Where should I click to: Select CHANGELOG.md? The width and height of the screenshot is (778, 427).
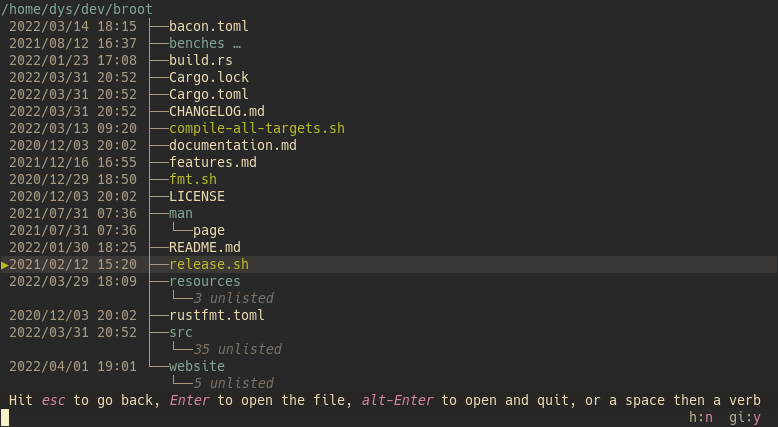pos(216,111)
